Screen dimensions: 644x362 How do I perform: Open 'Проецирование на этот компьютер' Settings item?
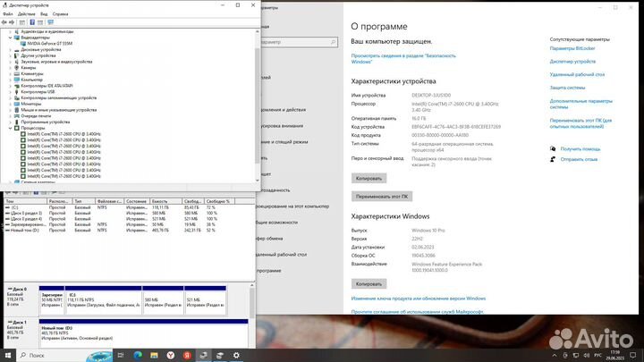(292, 206)
